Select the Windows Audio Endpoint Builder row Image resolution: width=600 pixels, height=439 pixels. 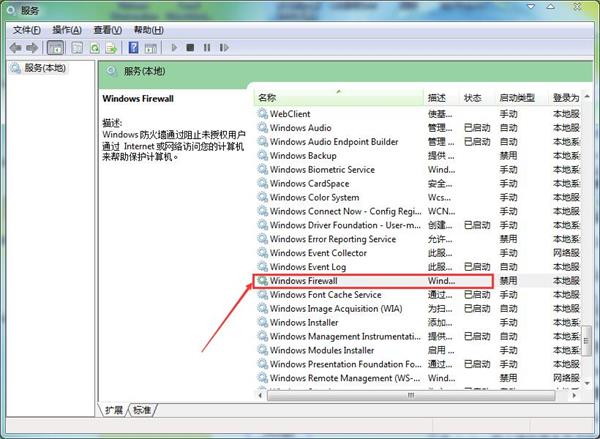tap(418, 142)
